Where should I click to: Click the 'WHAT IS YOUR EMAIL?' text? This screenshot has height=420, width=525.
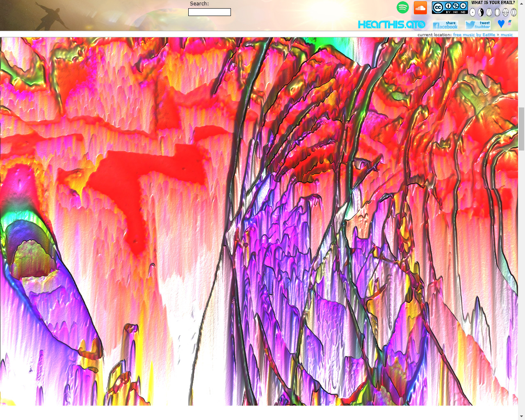(x=493, y=3)
